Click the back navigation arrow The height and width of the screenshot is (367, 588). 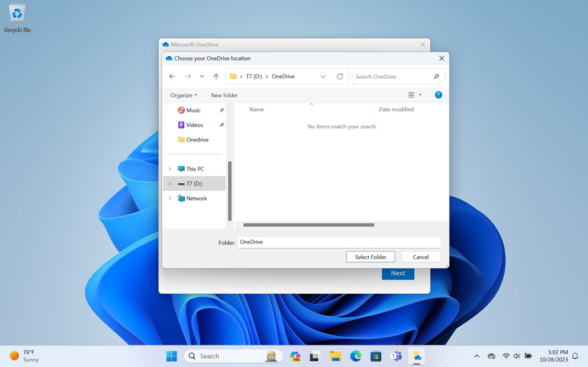(x=172, y=77)
